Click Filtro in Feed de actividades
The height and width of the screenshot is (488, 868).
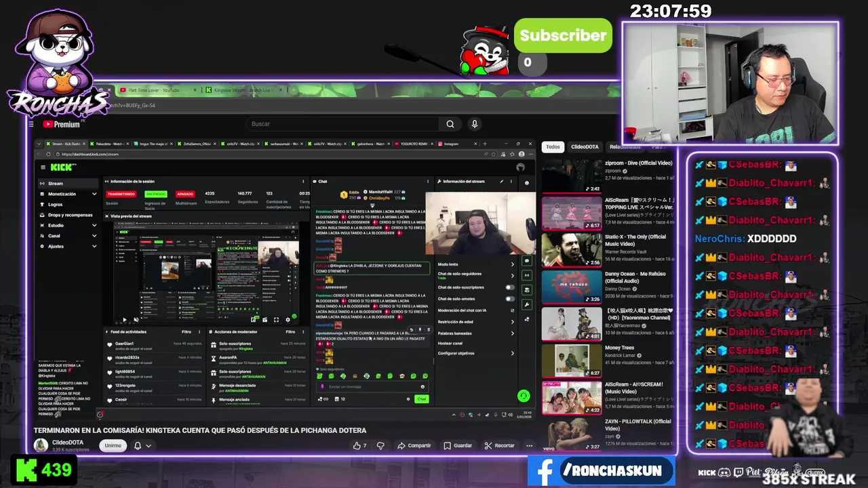click(x=186, y=332)
